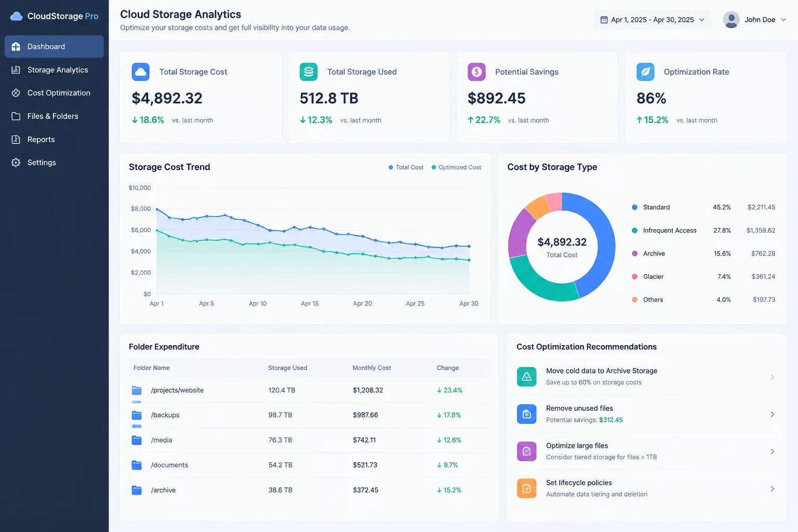Click John Doe's avatar picture
Image resolution: width=798 pixels, height=532 pixels.
coord(731,20)
